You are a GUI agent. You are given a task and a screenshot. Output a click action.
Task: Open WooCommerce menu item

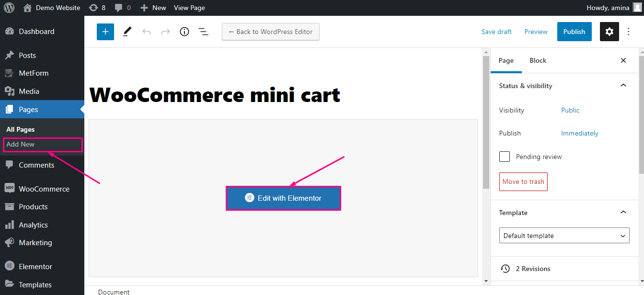point(42,189)
